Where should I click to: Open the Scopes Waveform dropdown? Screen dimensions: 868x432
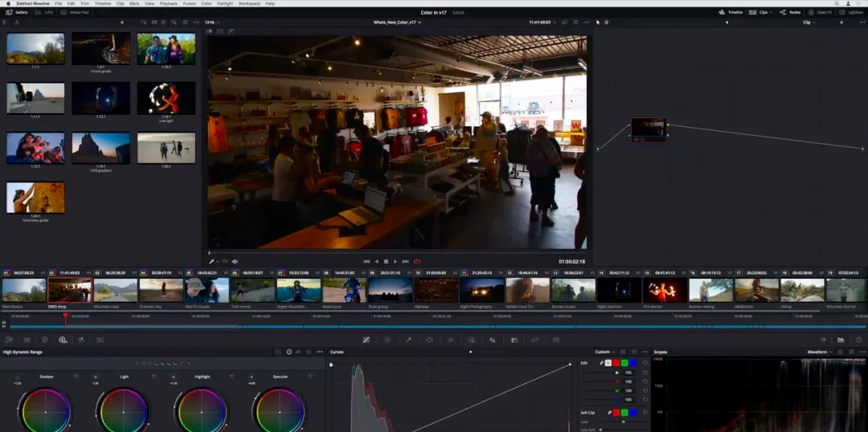(819, 352)
